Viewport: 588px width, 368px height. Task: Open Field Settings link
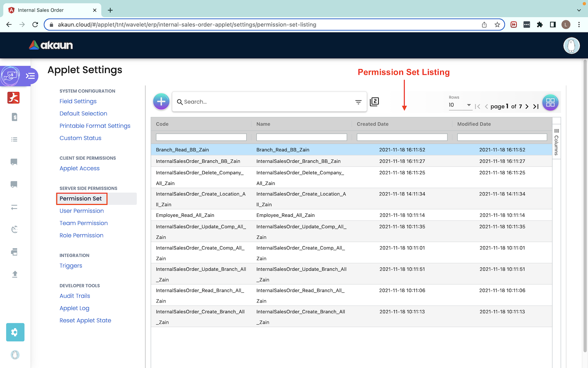tap(78, 101)
